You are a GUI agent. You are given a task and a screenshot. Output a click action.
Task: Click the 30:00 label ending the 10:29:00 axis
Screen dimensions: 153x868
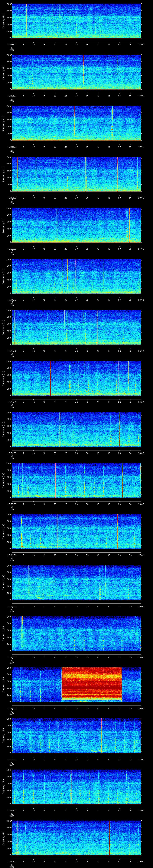click(x=141, y=708)
